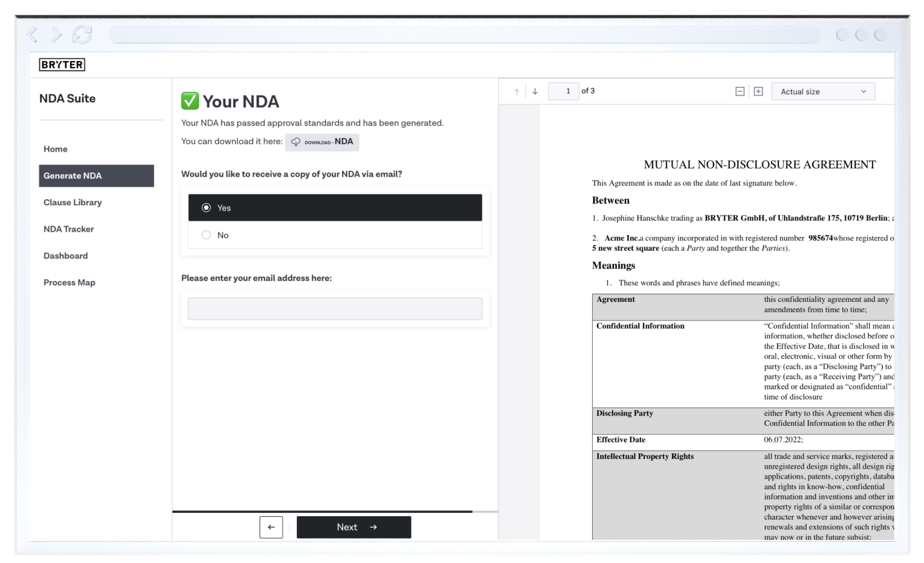
Task: Click the Effective Date value 06.07.2022
Action: coord(783,440)
